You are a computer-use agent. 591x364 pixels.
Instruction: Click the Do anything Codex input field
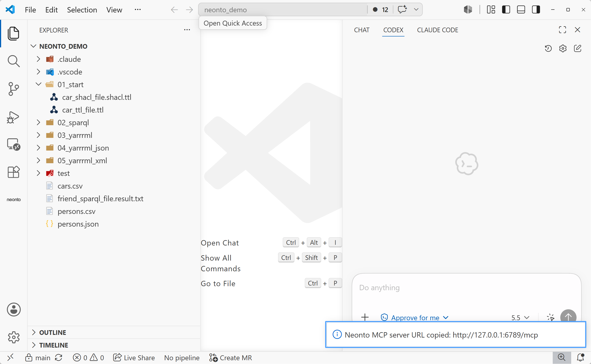[466, 288]
